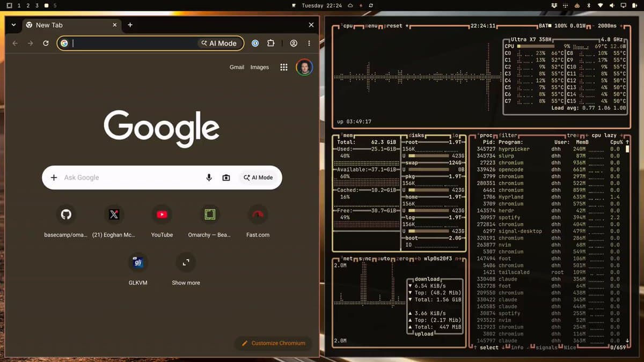Viewport: 644px width, 362px height.
Task: Open the Fast.com shortcut
Action: pos(258,221)
